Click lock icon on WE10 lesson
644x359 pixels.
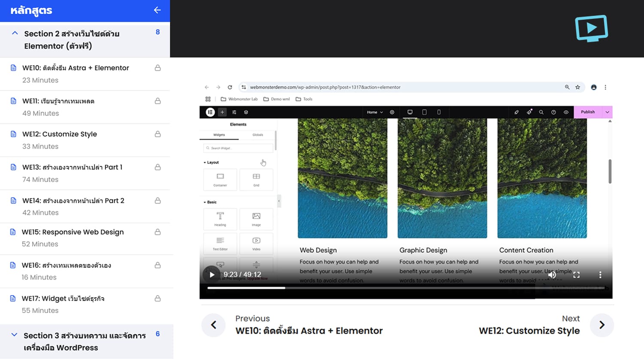158,68
